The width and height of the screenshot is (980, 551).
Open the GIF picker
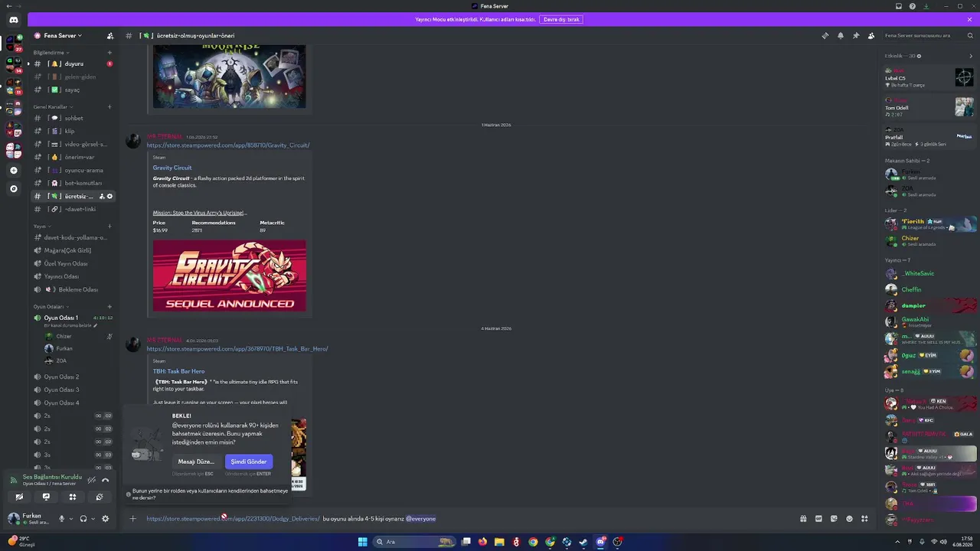(x=818, y=519)
